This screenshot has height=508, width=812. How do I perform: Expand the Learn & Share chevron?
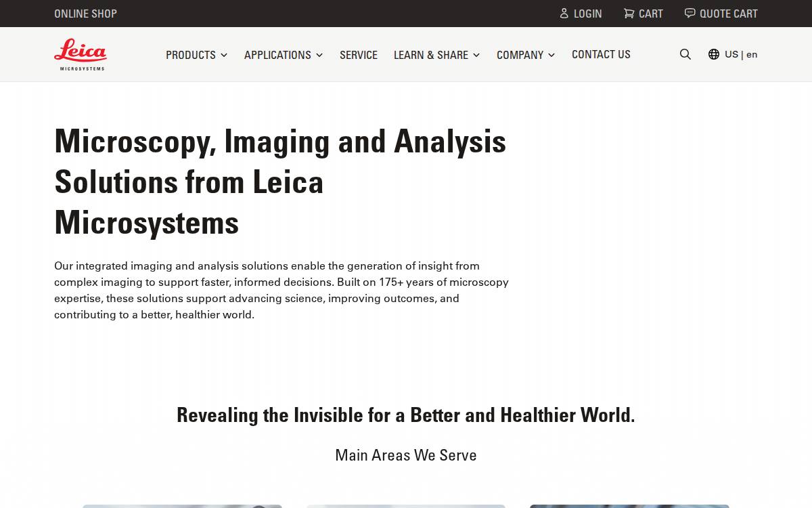point(476,55)
